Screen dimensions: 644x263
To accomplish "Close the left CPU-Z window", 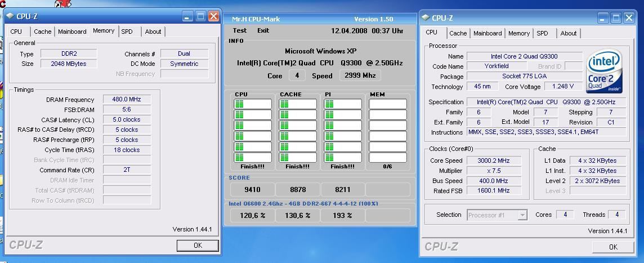I will [213, 16].
